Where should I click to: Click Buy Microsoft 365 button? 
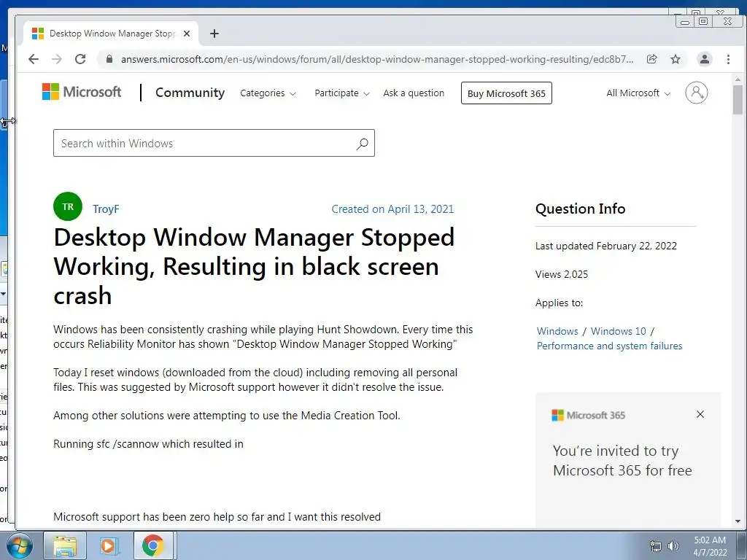(506, 93)
